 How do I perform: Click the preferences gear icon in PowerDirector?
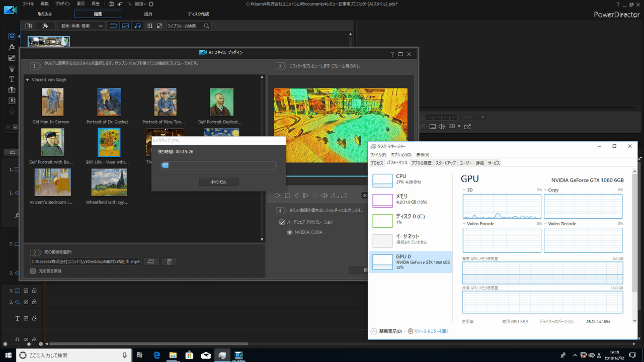click(x=151, y=4)
